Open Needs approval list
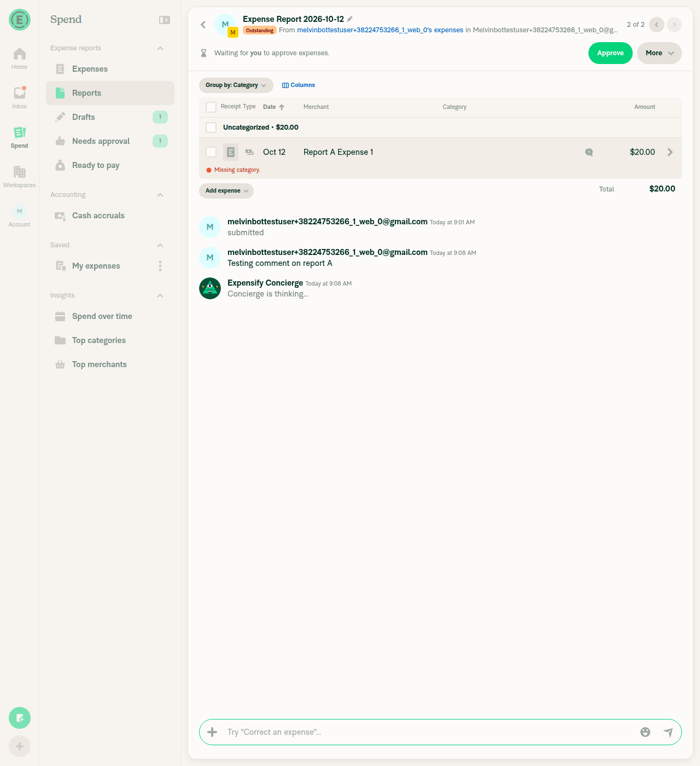Screen dimensions: 700x766 (110, 141)
